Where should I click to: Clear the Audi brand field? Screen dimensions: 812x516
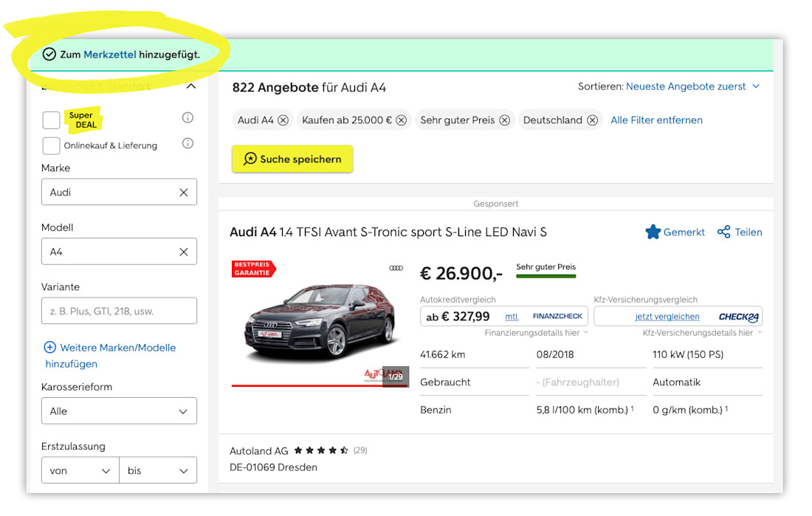pos(184,193)
